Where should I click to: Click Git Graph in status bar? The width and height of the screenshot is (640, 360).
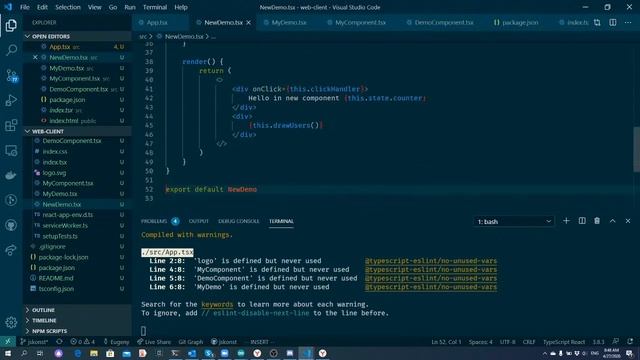click(191, 342)
